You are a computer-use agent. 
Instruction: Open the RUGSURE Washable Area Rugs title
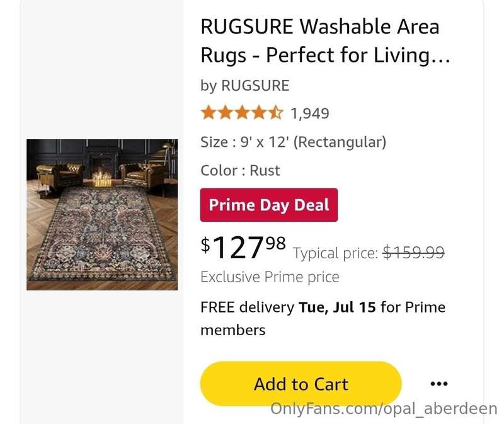click(x=325, y=40)
